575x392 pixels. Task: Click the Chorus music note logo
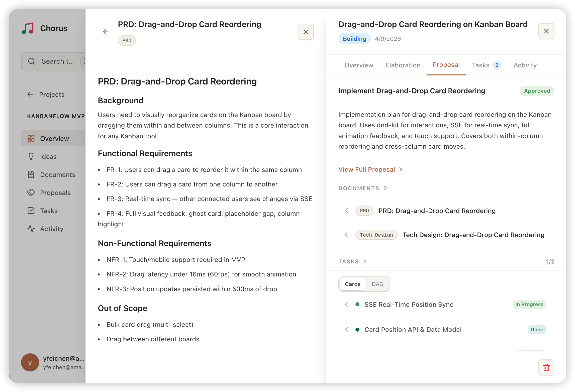(28, 28)
